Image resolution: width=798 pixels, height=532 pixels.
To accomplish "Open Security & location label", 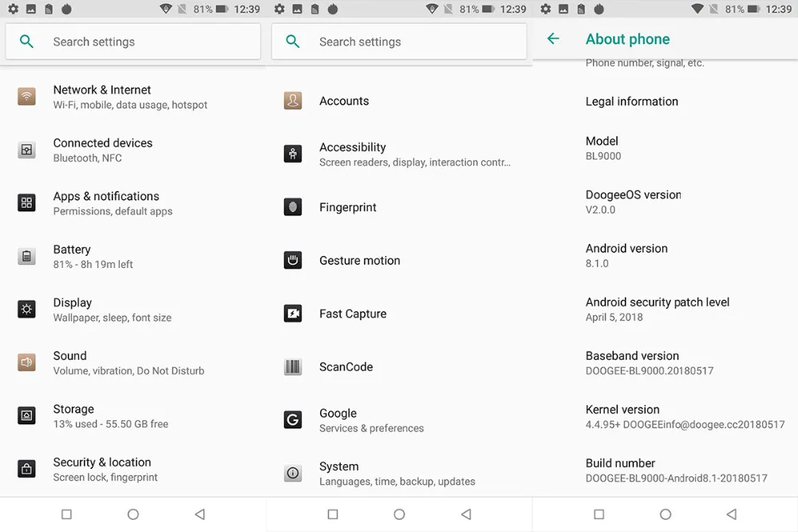I will pyautogui.click(x=102, y=463).
